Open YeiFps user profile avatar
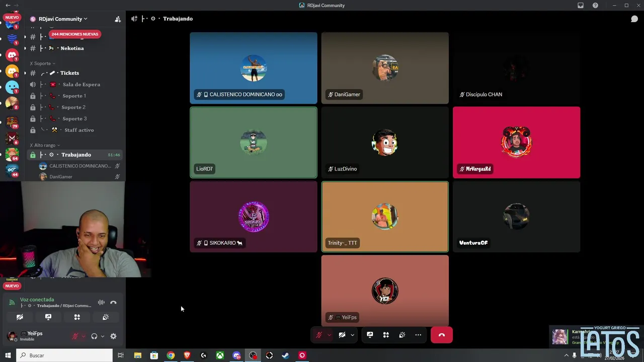The height and width of the screenshot is (362, 644). pyautogui.click(x=12, y=336)
